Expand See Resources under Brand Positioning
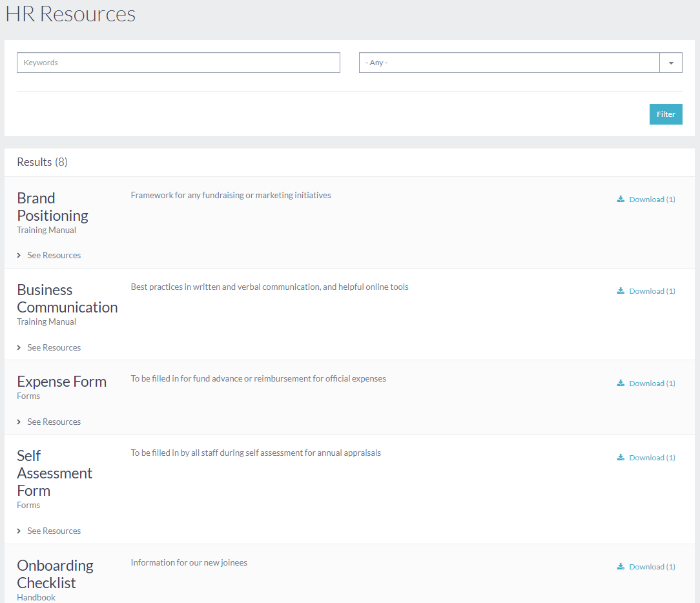This screenshot has height=603, width=700. tap(49, 255)
